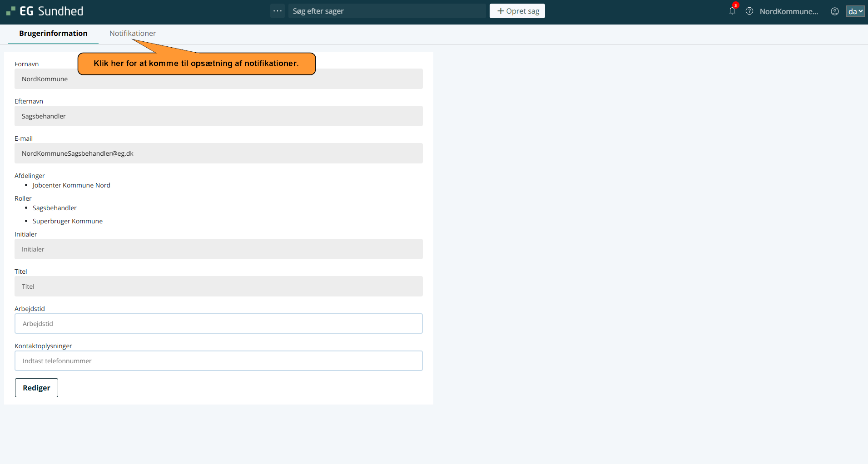Click the Indtast telefonnummer field
Viewport: 868px width, 464px height.
(x=218, y=361)
